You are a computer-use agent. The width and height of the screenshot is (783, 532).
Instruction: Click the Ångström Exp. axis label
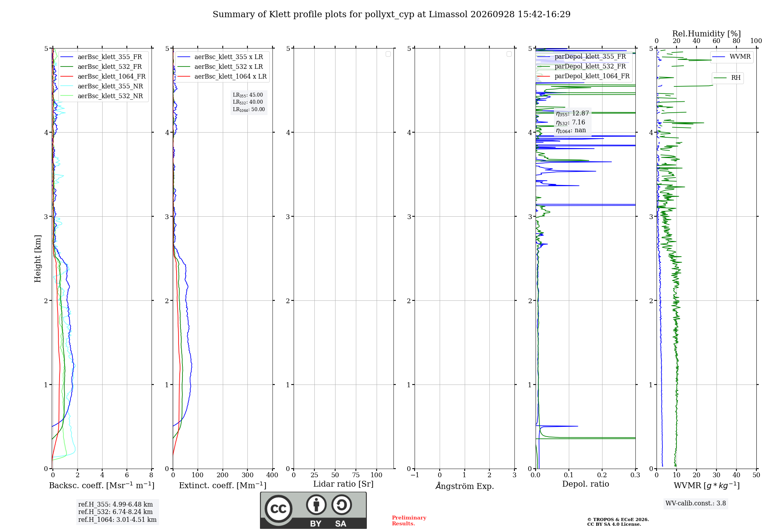tap(465, 486)
